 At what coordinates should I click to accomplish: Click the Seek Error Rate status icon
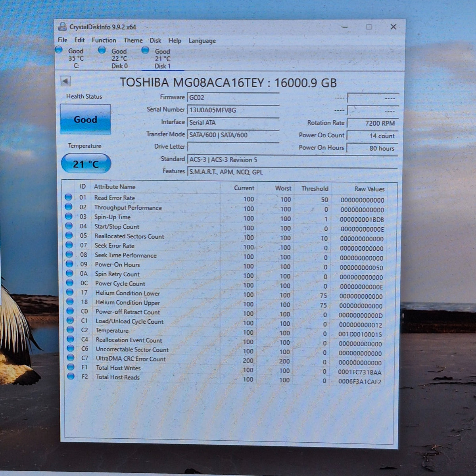69,245
